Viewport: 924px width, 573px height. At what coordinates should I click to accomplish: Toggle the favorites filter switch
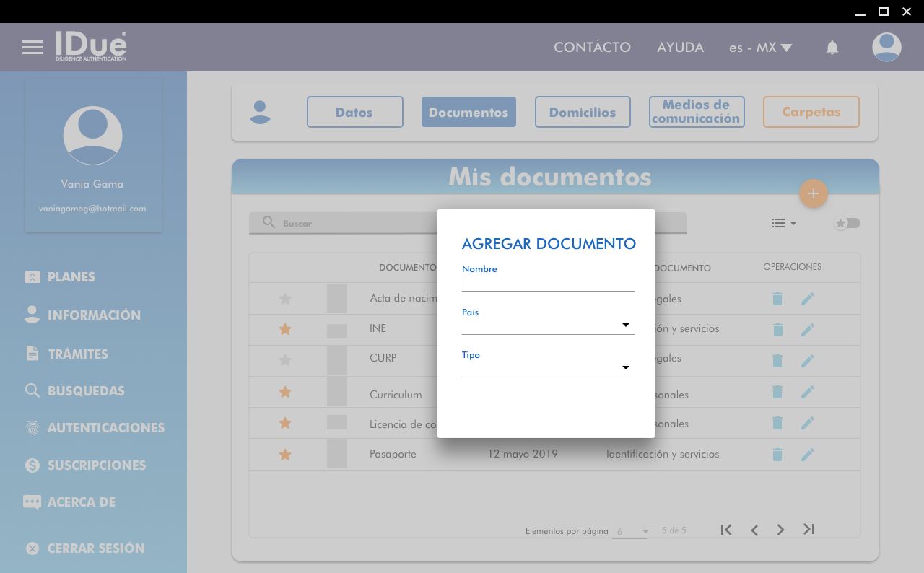tap(847, 223)
